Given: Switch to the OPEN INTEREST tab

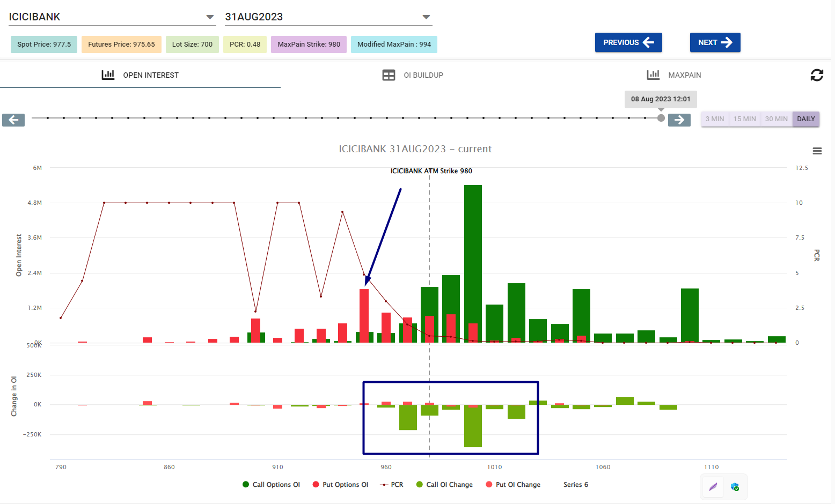Looking at the screenshot, I should coord(140,75).
